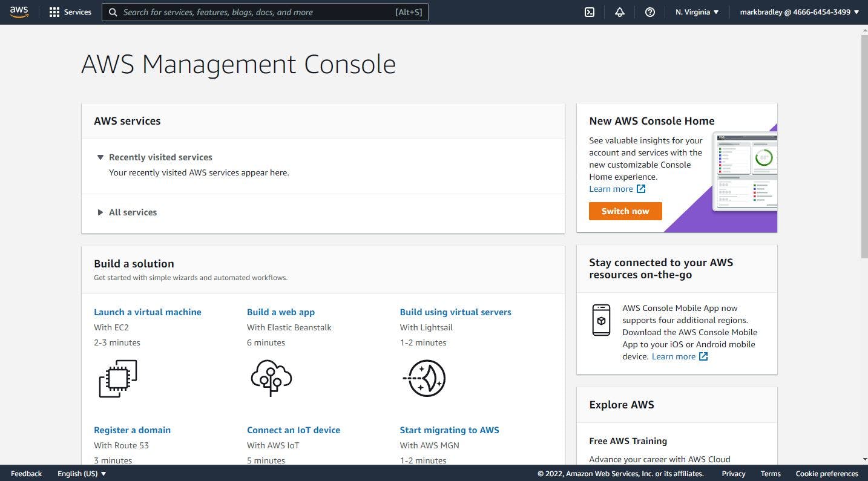Image resolution: width=868 pixels, height=481 pixels.
Task: Open the N. Virginia region dropdown
Action: pyautogui.click(x=697, y=12)
